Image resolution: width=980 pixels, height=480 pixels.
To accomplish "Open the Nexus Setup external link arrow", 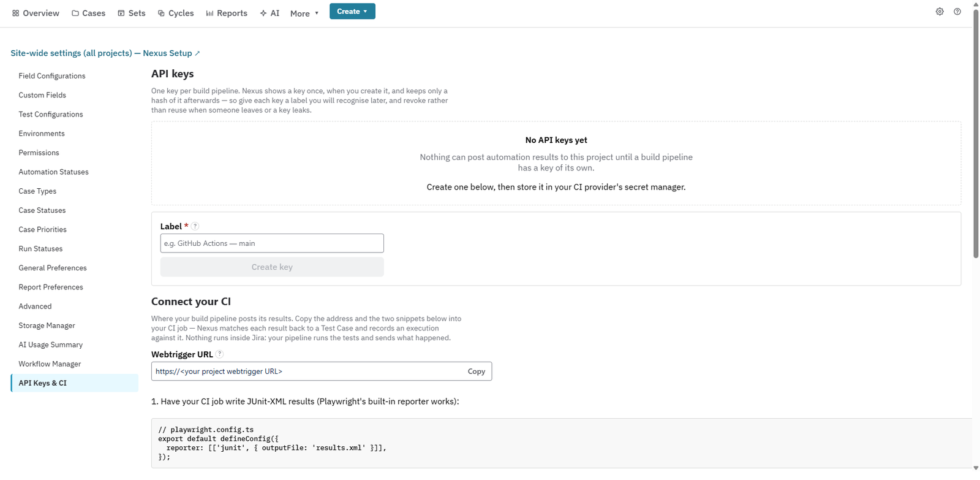I will tap(197, 53).
